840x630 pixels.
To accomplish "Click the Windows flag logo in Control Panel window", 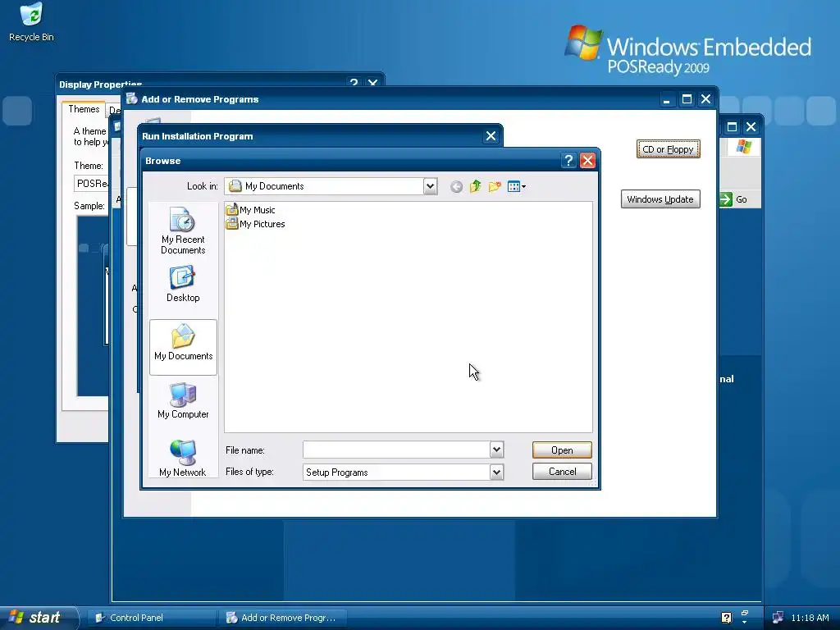I will [x=743, y=146].
